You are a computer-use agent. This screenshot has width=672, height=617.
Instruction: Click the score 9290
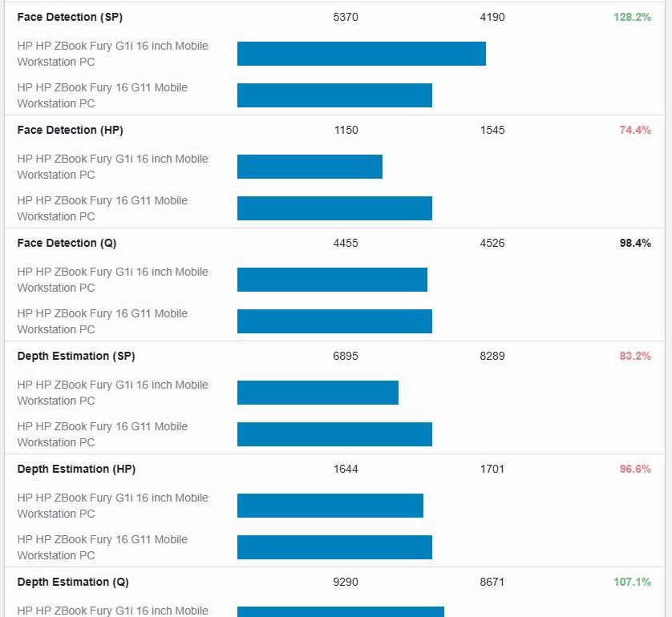[x=346, y=582]
